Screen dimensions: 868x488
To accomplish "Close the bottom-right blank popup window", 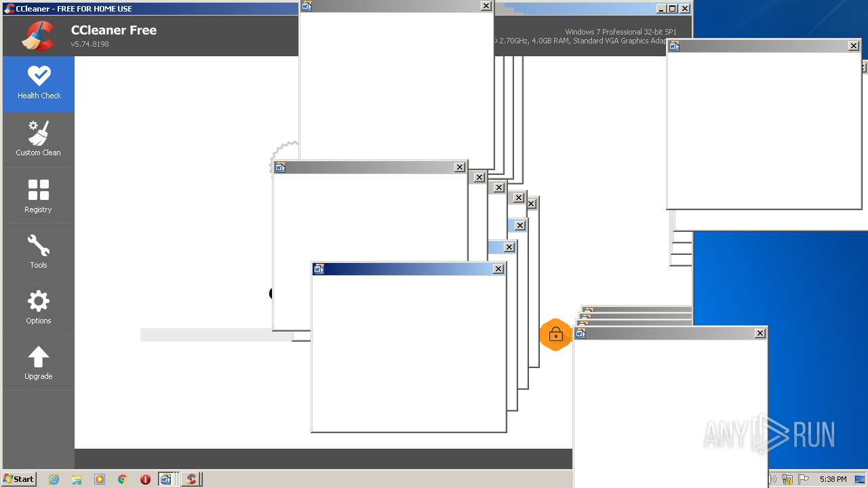I will (x=760, y=333).
